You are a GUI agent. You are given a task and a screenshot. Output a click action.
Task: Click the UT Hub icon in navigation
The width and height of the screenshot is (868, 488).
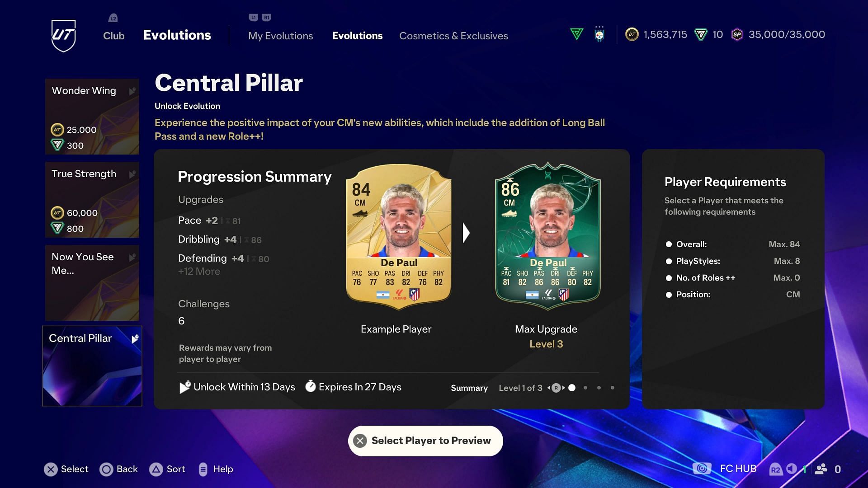[63, 36]
